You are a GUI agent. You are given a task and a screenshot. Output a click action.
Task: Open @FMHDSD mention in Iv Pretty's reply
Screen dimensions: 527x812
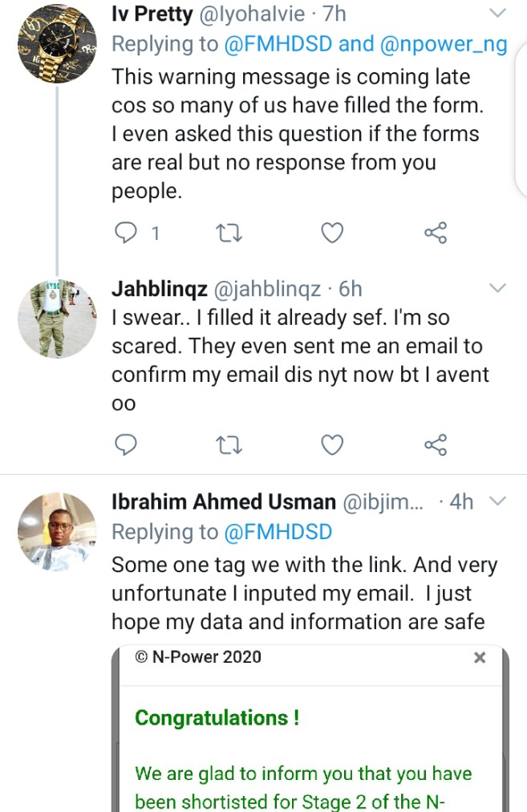[278, 44]
